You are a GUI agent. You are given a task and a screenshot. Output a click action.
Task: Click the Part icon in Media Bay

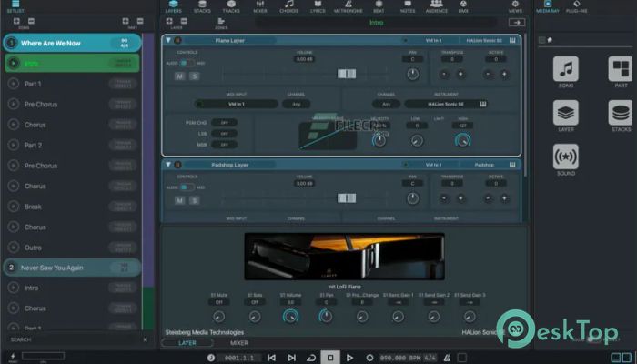tap(621, 69)
